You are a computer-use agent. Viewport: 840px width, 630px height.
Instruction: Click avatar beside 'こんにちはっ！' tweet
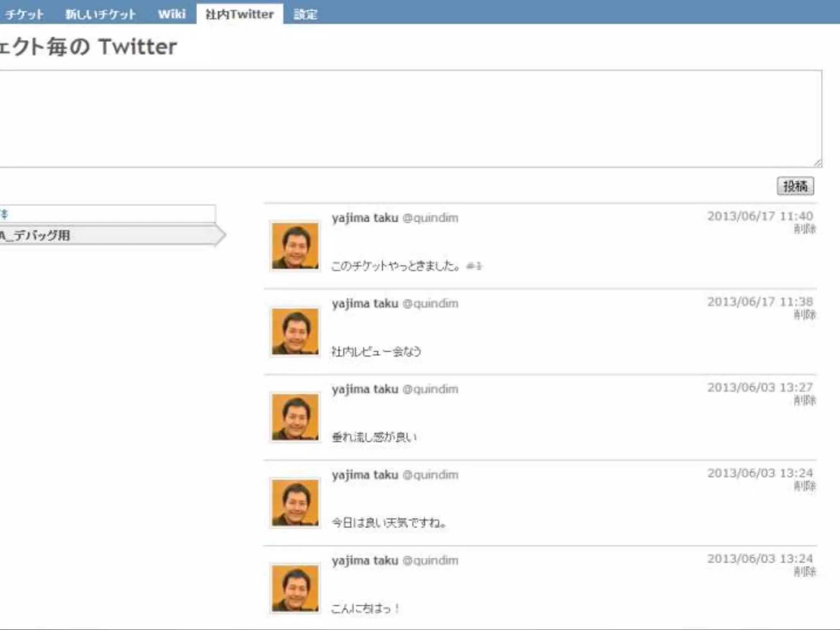point(295,589)
